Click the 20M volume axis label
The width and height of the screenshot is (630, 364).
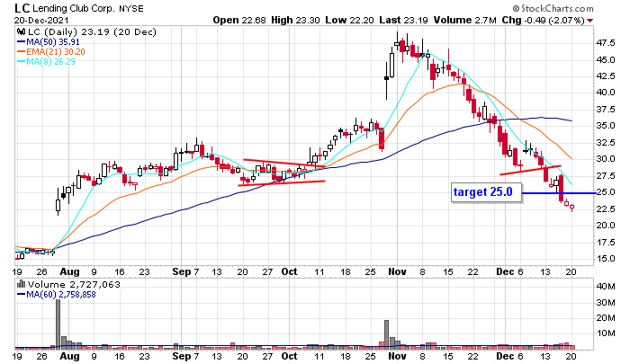606,318
